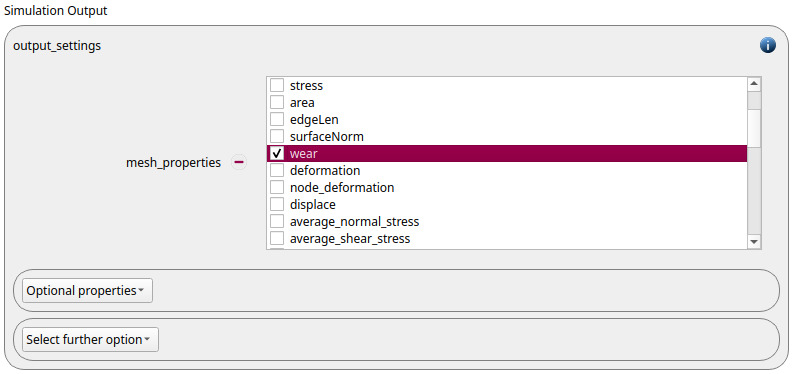Tick the node_deformation checkbox

pyautogui.click(x=277, y=187)
